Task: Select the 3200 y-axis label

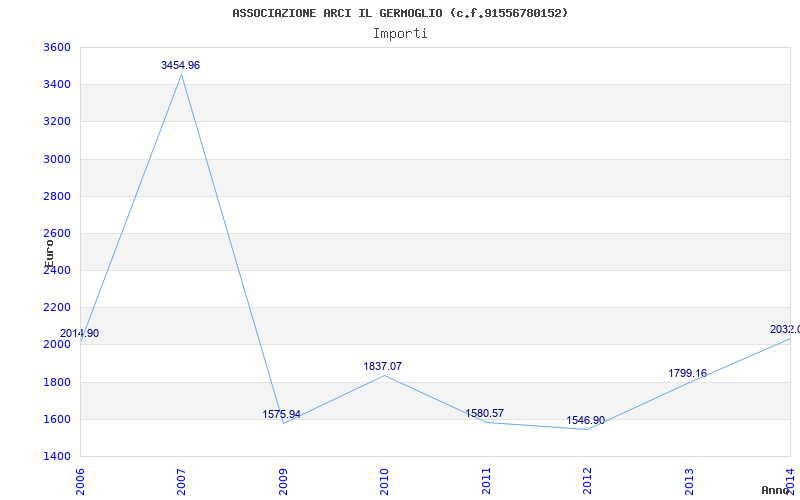Action: coord(57,122)
